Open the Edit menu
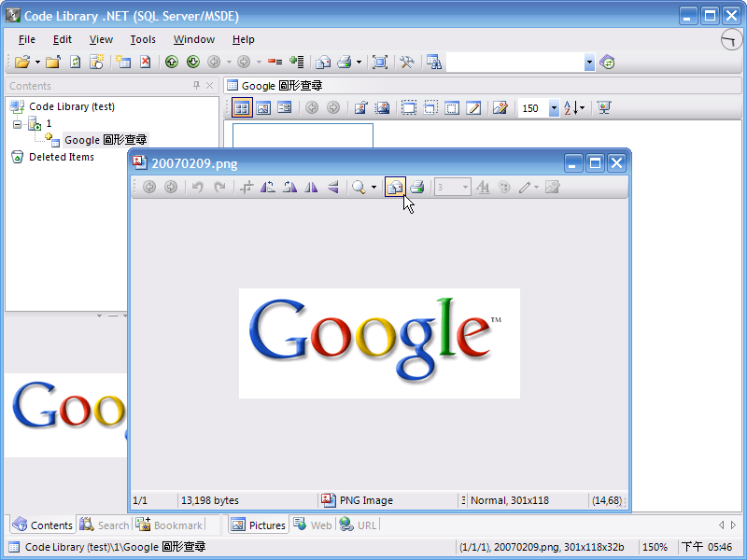The image size is (747, 560). coord(63,39)
